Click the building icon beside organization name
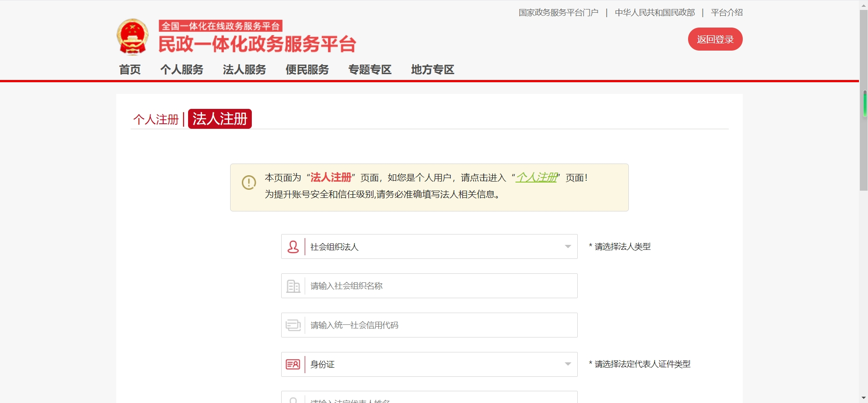The image size is (868, 403). click(293, 286)
